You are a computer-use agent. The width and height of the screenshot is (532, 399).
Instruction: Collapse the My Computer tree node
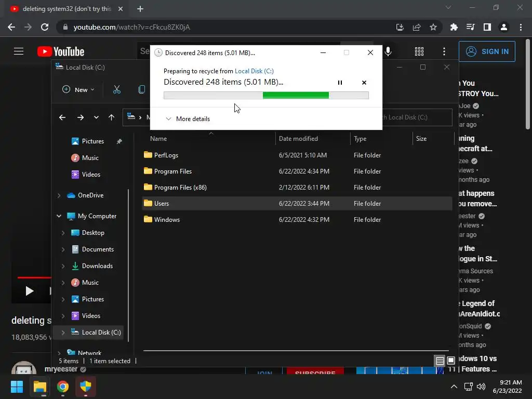[x=59, y=216]
